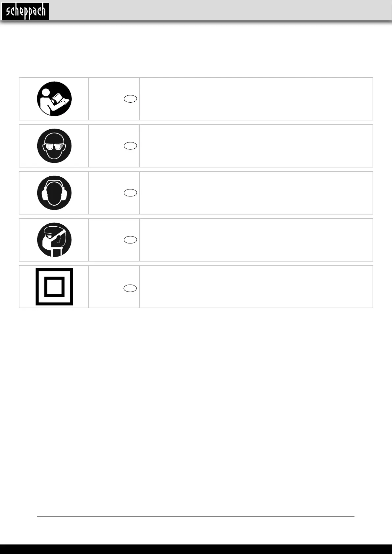392x554 pixels.
Task: Click the black footer bar at page bottom
Action: [196, 549]
